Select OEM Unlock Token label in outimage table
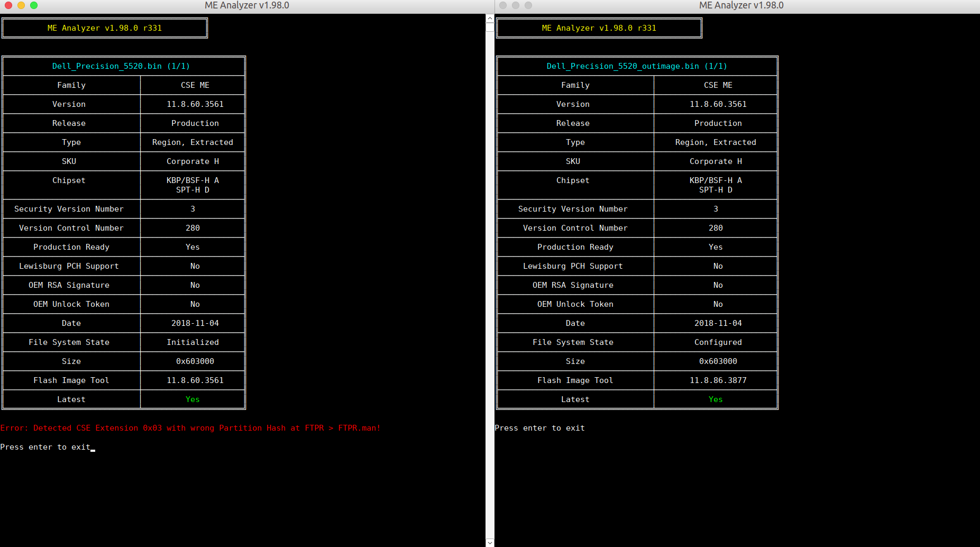Viewport: 980px width, 547px height. (x=575, y=304)
